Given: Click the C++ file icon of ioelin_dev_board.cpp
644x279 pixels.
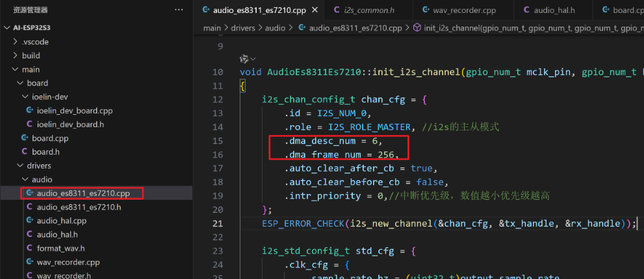Looking at the screenshot, I should (29, 110).
